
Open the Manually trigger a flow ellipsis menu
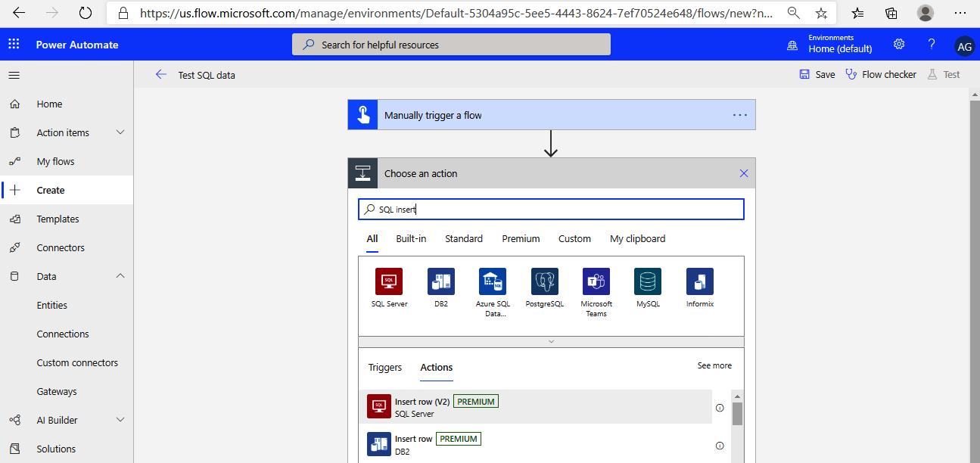point(740,115)
